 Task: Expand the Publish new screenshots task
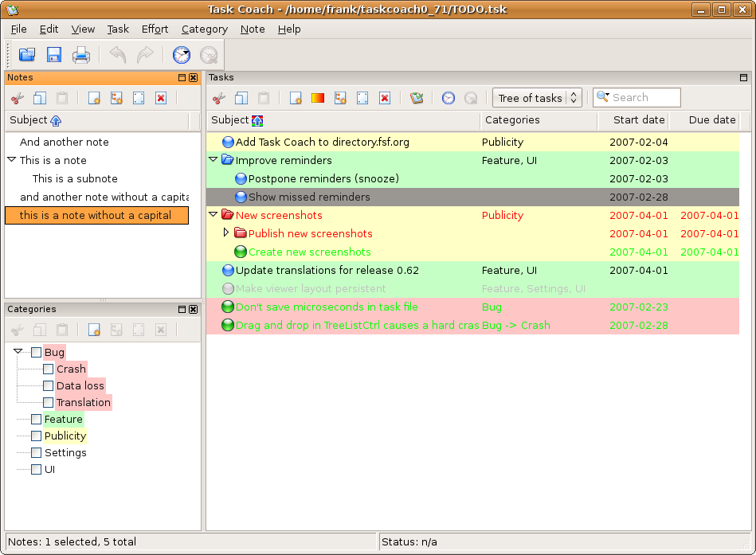226,233
